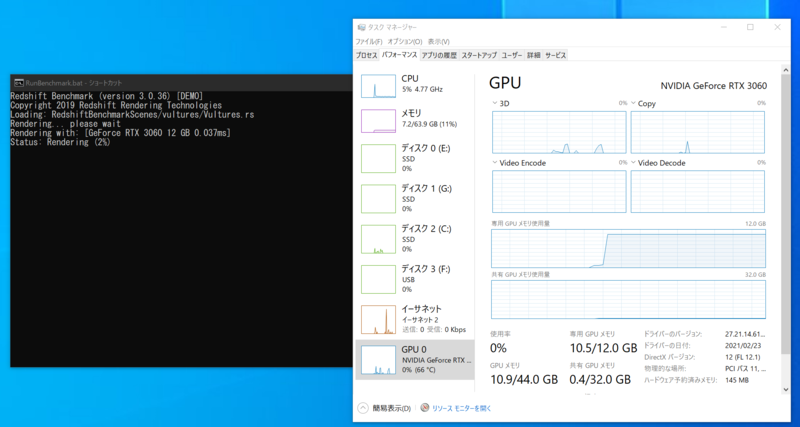This screenshot has height=427, width=800.
Task: Select the CPU mini graph in sidebar
Action: point(378,85)
